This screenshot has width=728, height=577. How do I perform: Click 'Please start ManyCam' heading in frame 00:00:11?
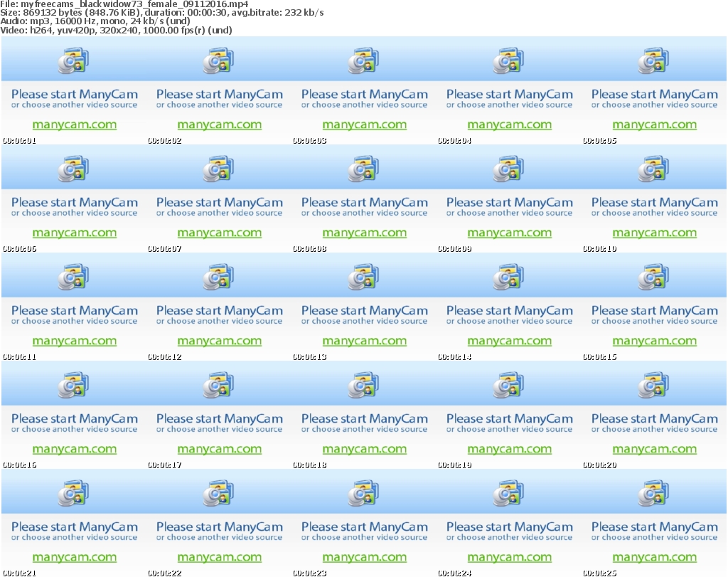[74, 311]
